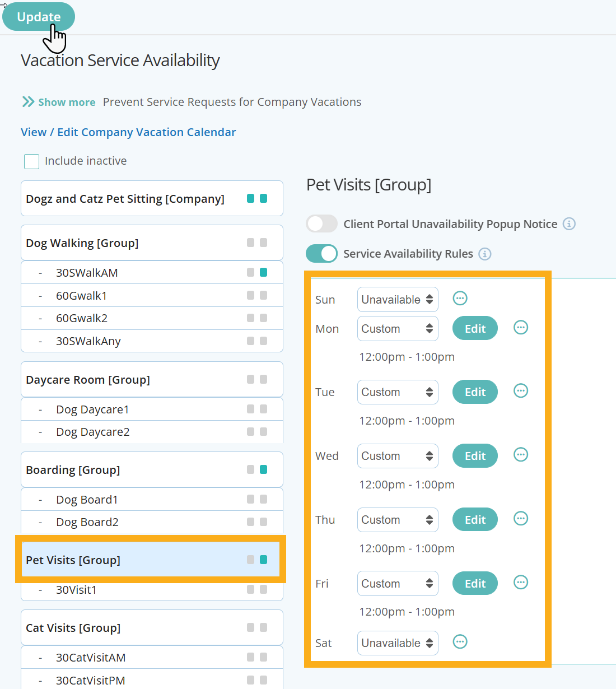Viewport: 616px width, 689px height.
Task: Edit Monday custom hours
Action: pos(474,328)
